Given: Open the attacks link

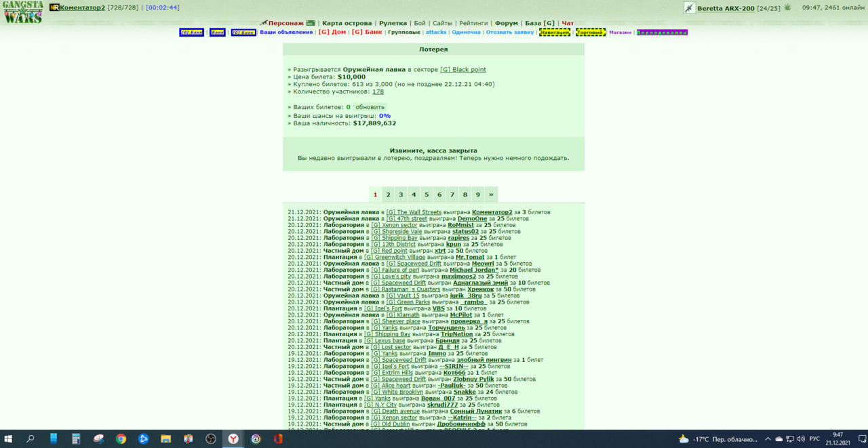Looking at the screenshot, I should [x=436, y=33].
